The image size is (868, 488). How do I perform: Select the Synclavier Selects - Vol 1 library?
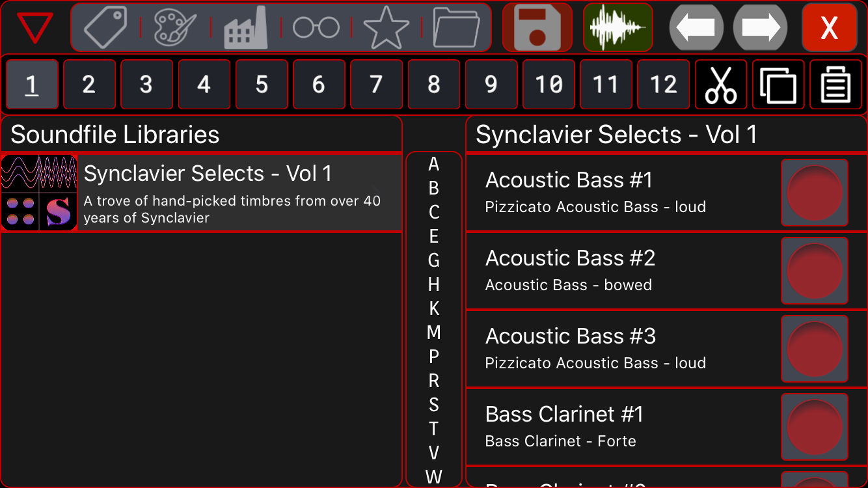(202, 193)
